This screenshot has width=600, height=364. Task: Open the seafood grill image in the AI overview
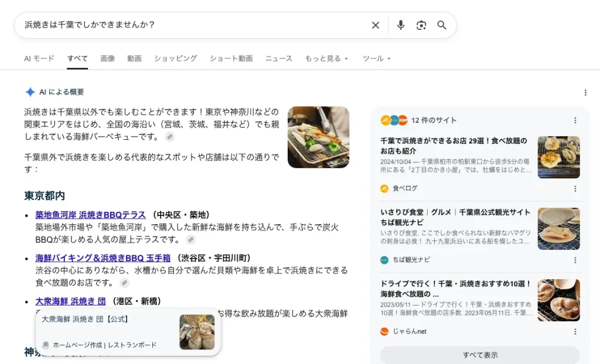pos(318,138)
